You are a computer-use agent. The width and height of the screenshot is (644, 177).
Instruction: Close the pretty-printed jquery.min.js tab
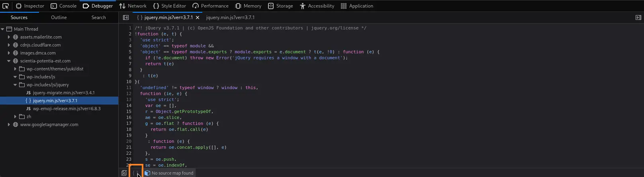pos(198,18)
